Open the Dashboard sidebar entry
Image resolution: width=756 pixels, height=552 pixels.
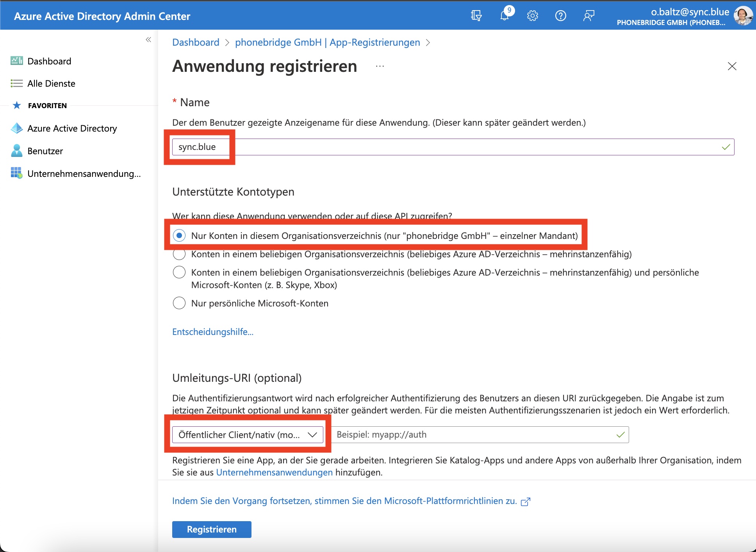point(49,61)
